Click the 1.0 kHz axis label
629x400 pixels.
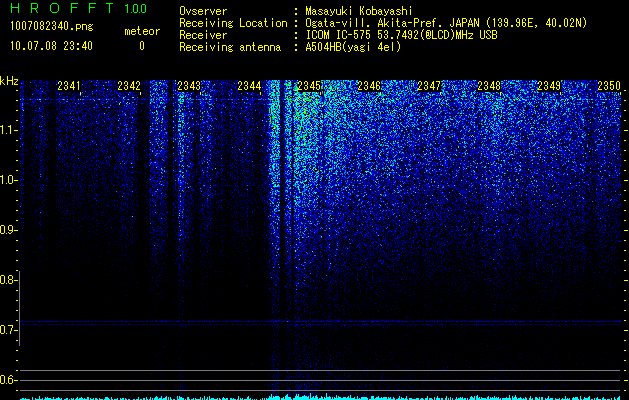pos(8,180)
